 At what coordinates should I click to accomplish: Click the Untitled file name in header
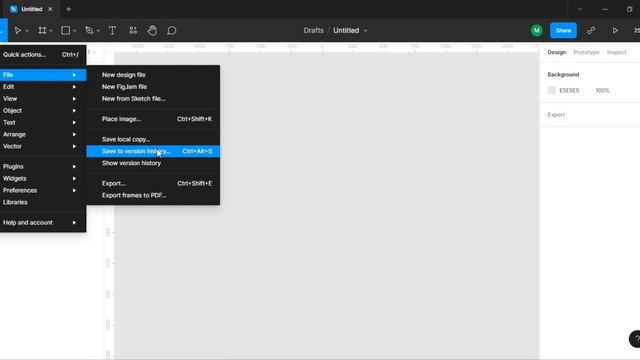346,31
